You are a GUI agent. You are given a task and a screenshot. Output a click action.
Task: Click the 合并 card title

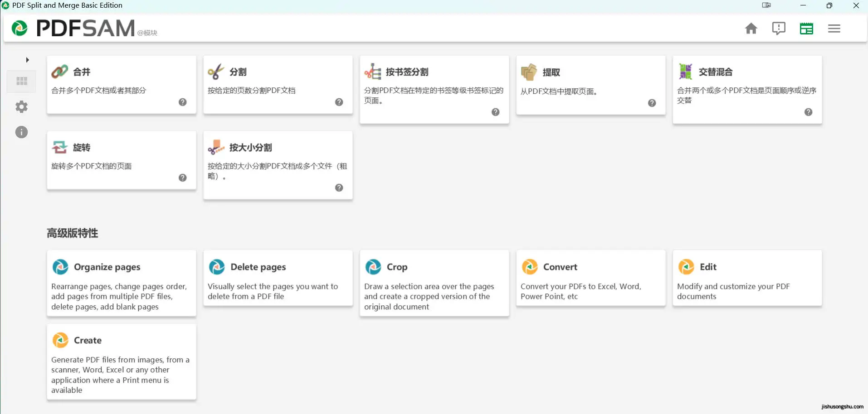point(82,72)
